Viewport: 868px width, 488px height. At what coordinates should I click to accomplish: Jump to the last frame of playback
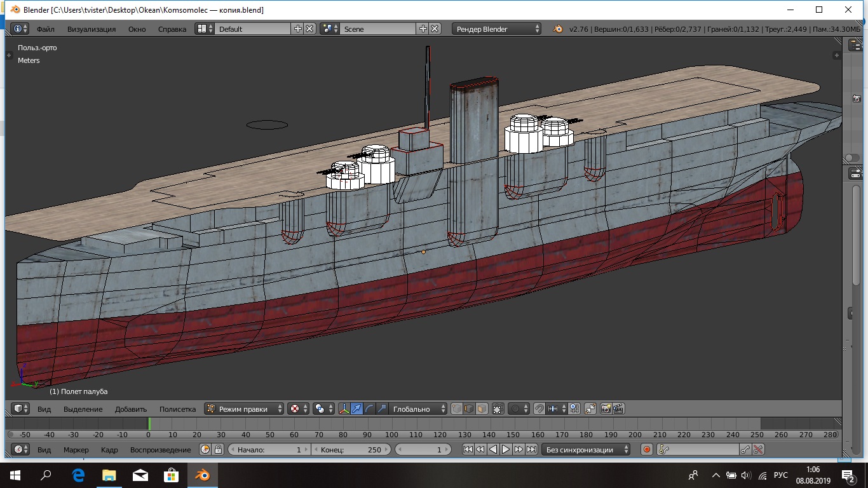coord(531,449)
